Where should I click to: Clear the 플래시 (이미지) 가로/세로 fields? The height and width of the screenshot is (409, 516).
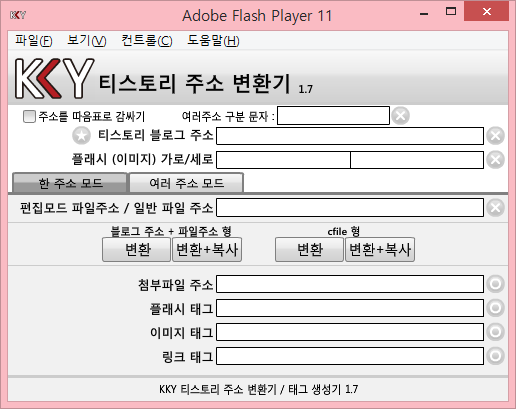[495, 160]
